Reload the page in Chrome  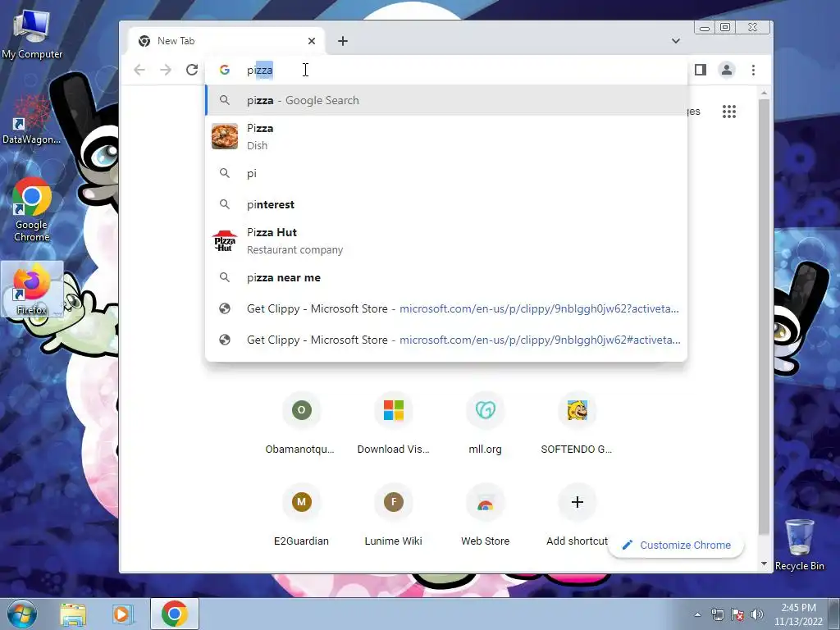tap(192, 70)
